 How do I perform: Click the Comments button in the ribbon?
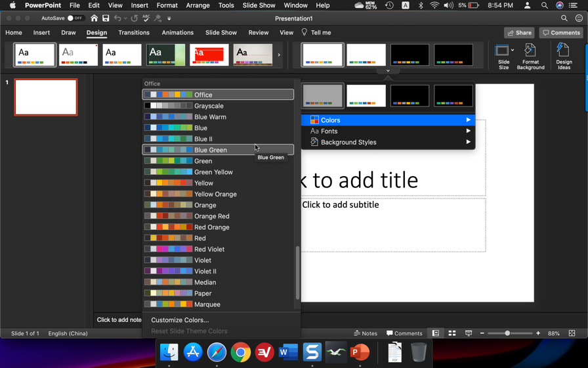pos(561,33)
